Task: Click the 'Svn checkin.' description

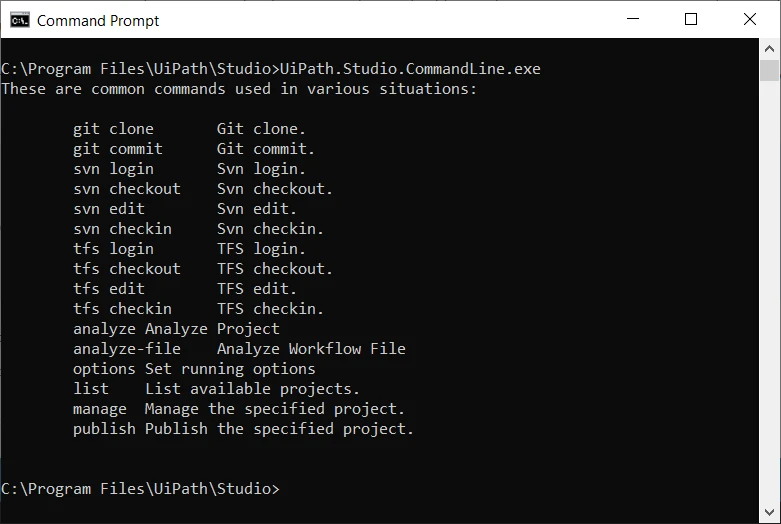Action: pos(270,229)
